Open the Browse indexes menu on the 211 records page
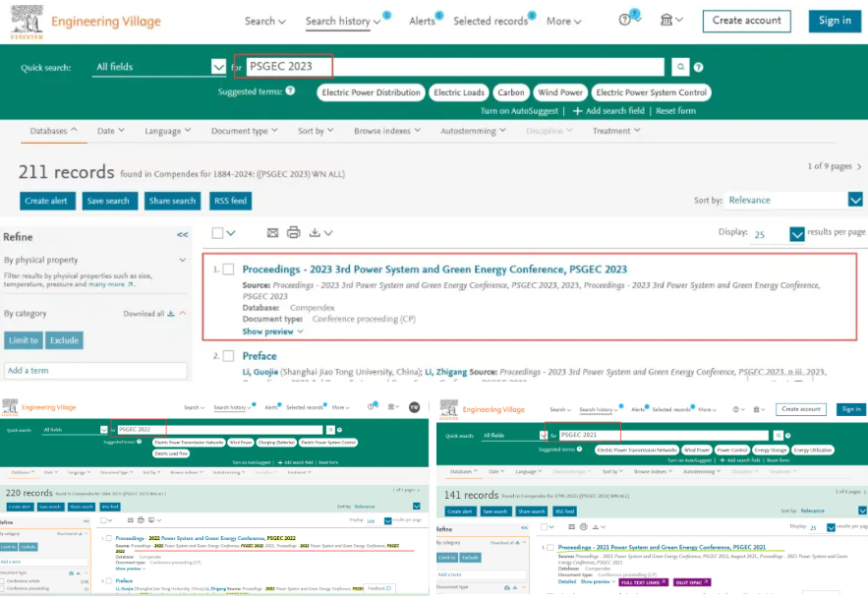 387,131
